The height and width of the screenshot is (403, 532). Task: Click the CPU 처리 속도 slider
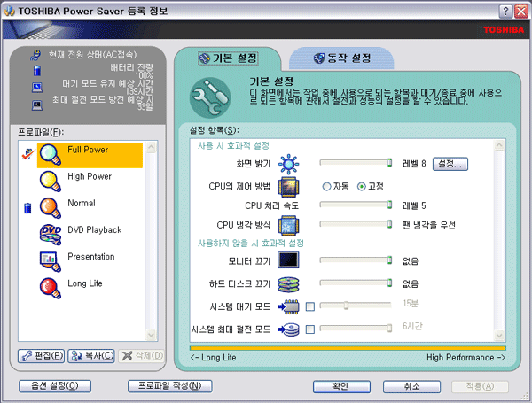point(356,205)
